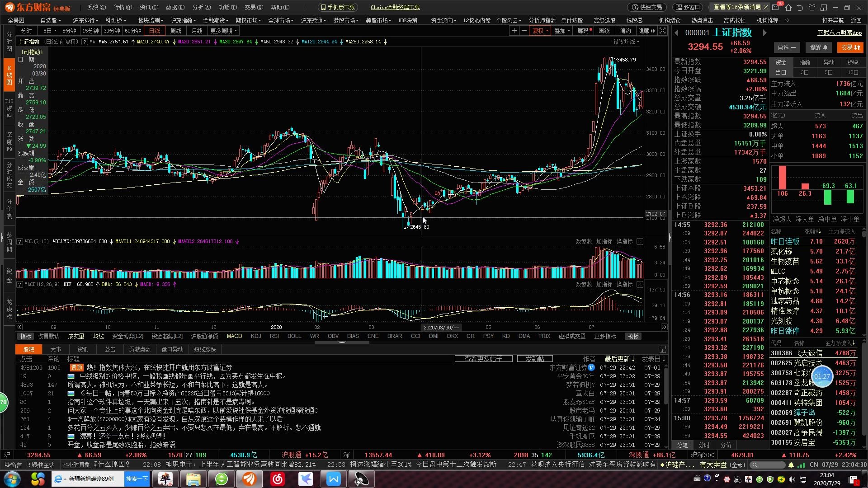Open 设置均线 dropdown
Image resolution: width=868 pixels, height=488 pixels.
click(626, 42)
